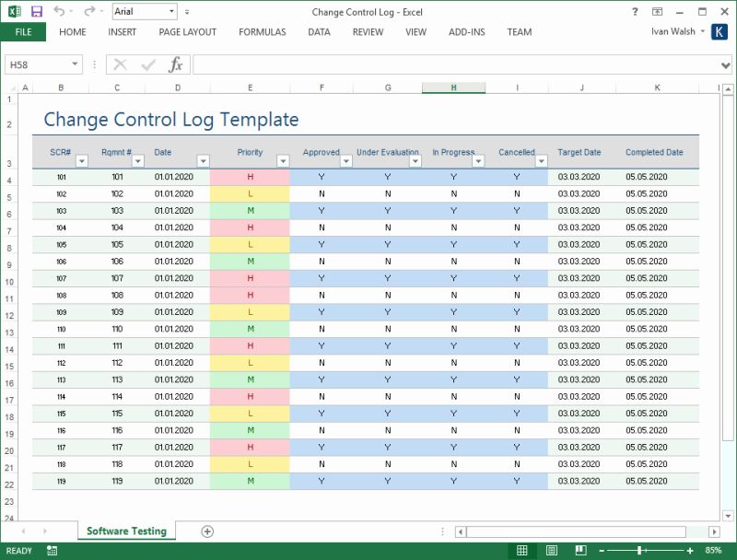Viewport: 737px width, 560px height.
Task: Switch to the FORMULAS ribbon tab
Action: 262,32
